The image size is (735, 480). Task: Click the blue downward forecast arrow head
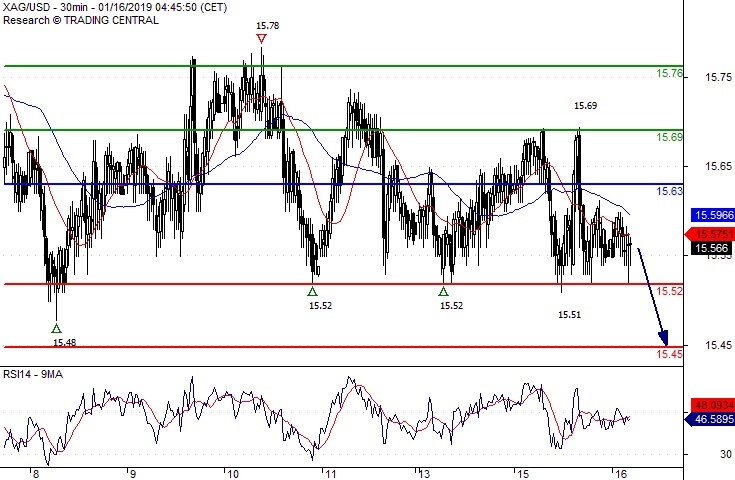(x=661, y=336)
